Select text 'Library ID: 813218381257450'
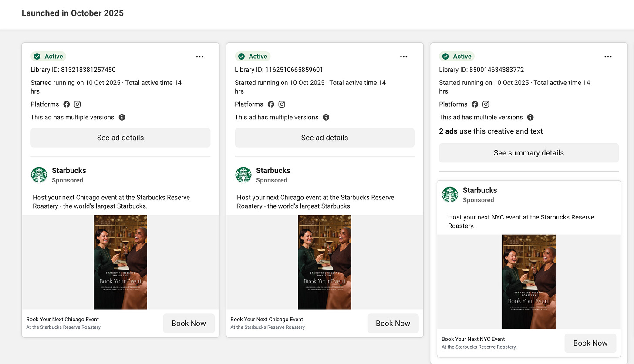The height and width of the screenshot is (364, 634). pos(73,70)
